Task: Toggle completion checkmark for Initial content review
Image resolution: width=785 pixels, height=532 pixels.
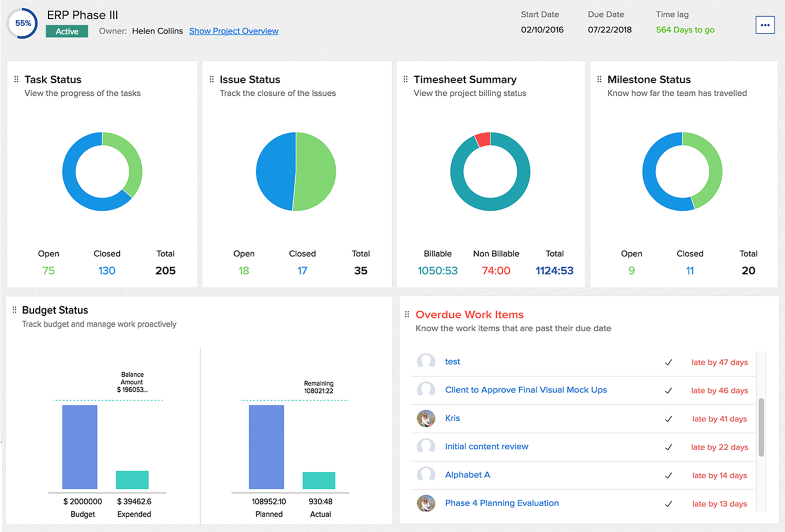Action: [x=669, y=447]
